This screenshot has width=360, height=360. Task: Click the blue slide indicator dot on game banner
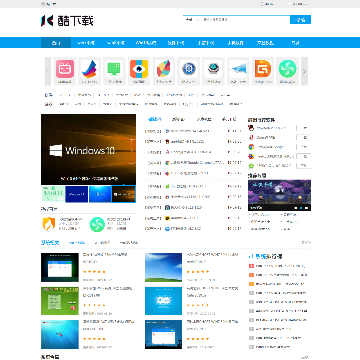[301, 208]
